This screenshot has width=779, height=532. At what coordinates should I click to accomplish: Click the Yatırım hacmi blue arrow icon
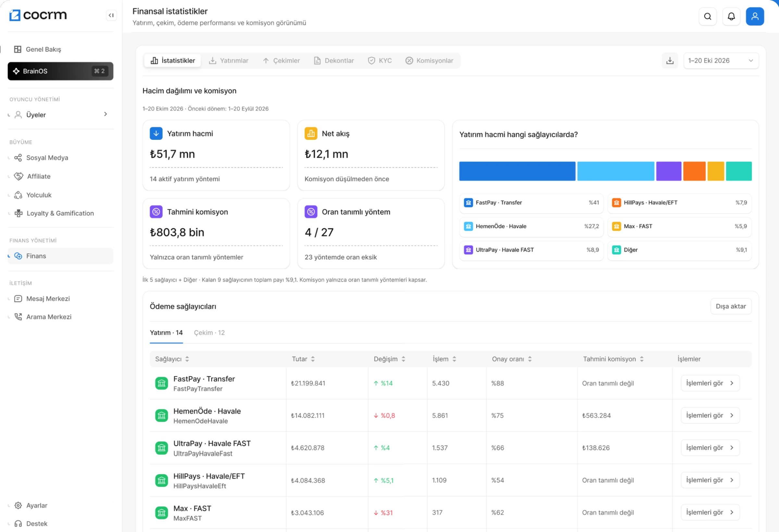[156, 133]
